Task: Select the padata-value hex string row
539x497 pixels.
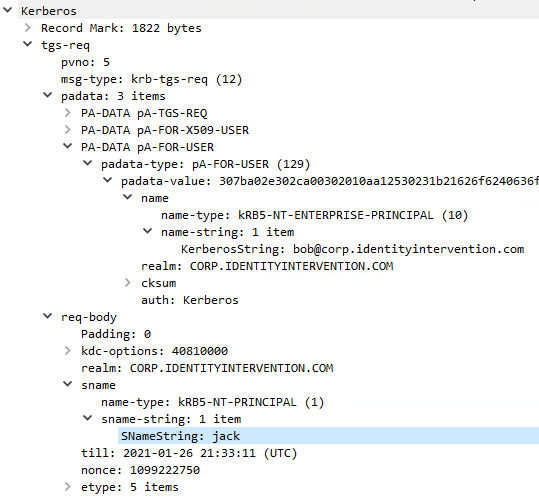Action: coord(330,181)
